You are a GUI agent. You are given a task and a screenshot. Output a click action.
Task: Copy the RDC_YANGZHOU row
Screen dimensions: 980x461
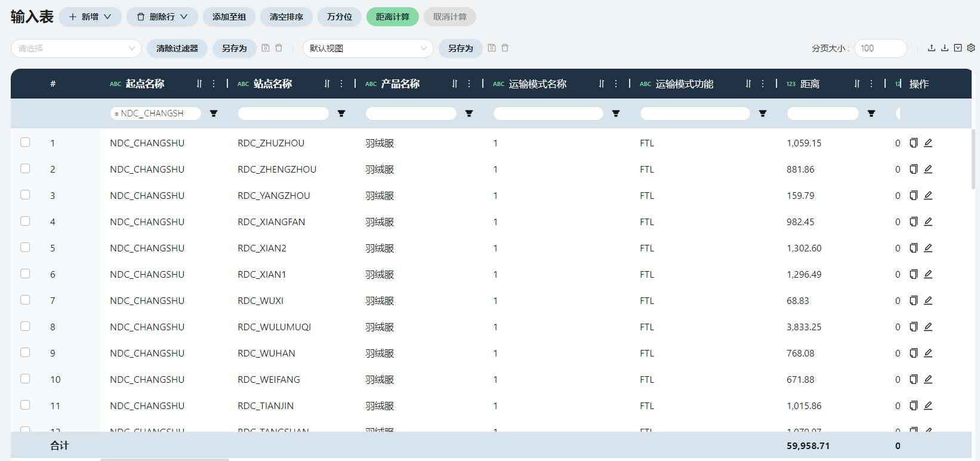coord(913,195)
